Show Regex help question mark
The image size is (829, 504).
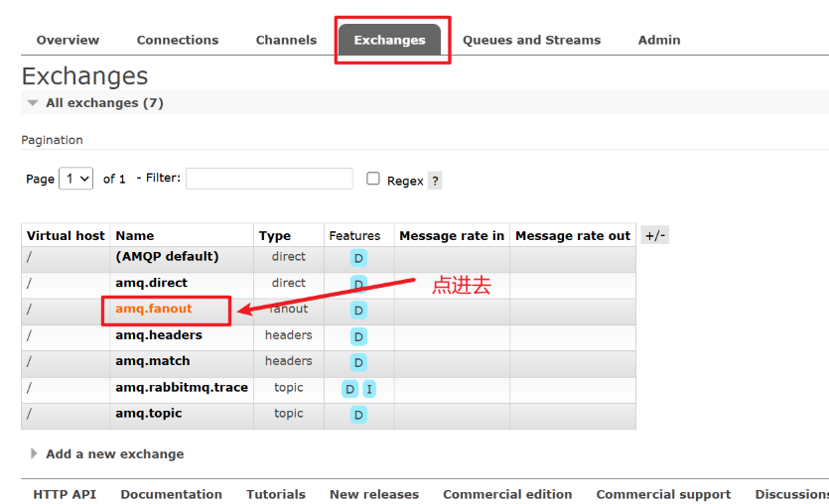click(435, 181)
